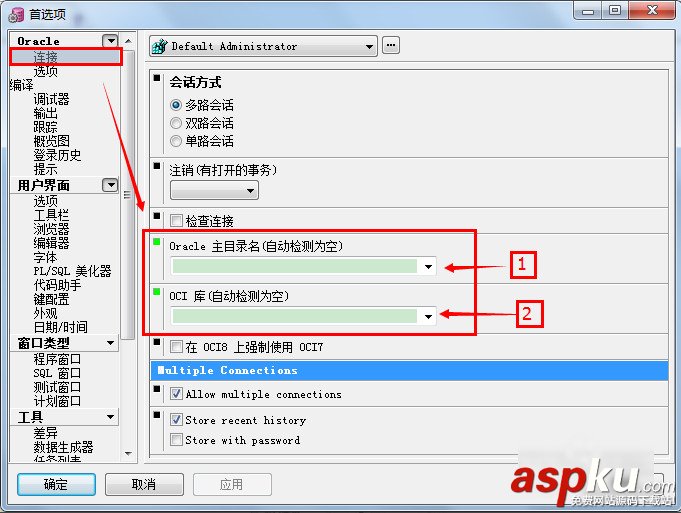
Task: Open the 数据生成器 preferences page
Action: point(63,447)
